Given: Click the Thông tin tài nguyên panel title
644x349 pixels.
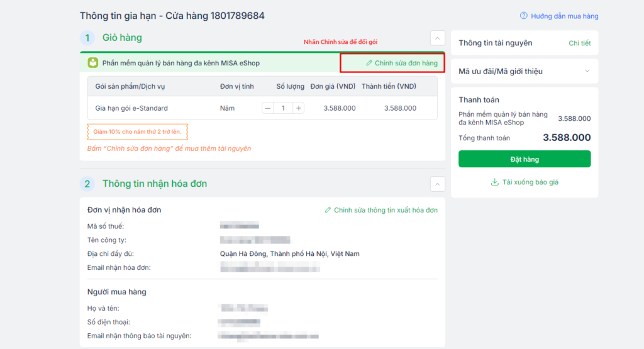Looking at the screenshot, I should (496, 43).
